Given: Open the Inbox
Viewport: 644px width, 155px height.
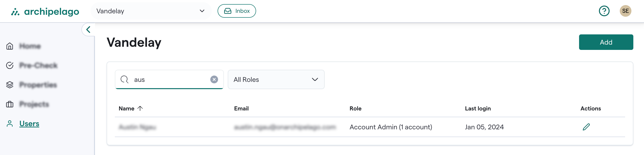Looking at the screenshot, I should click(236, 11).
